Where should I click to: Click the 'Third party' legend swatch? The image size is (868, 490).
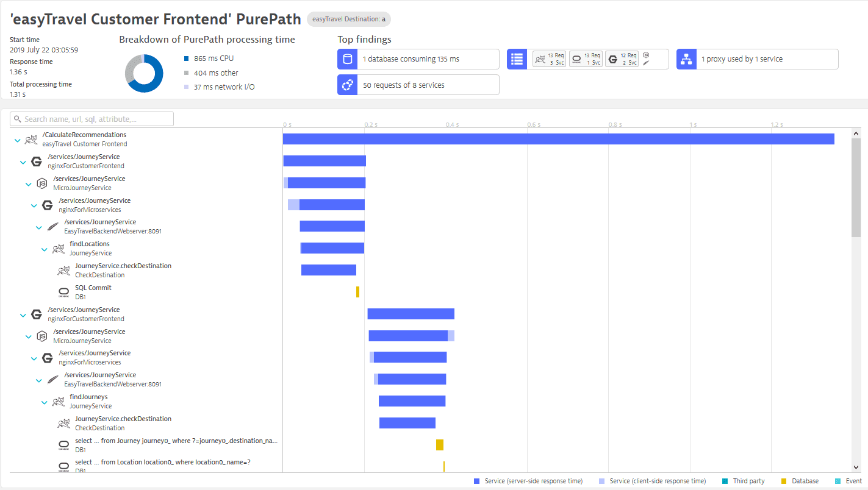pyautogui.click(x=724, y=481)
